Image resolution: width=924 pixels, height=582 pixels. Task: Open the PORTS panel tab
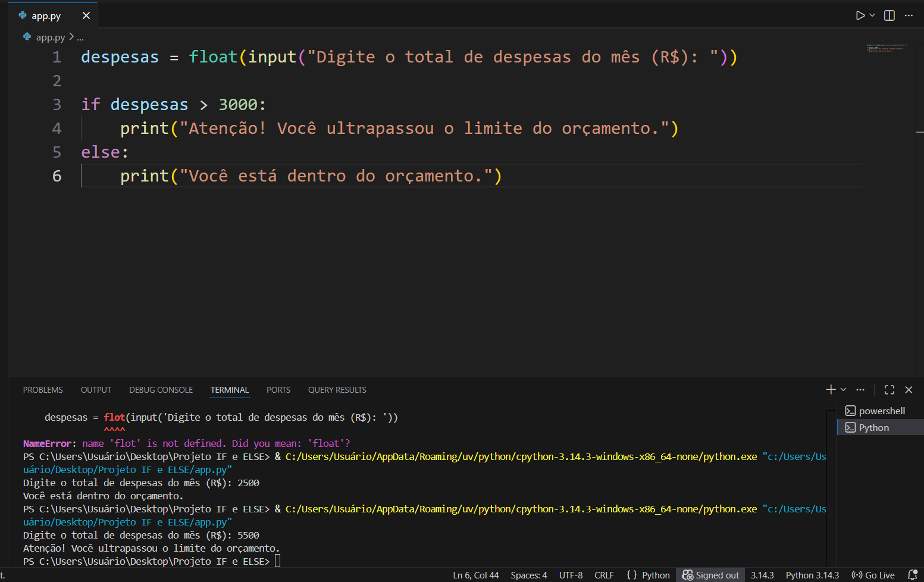point(278,390)
